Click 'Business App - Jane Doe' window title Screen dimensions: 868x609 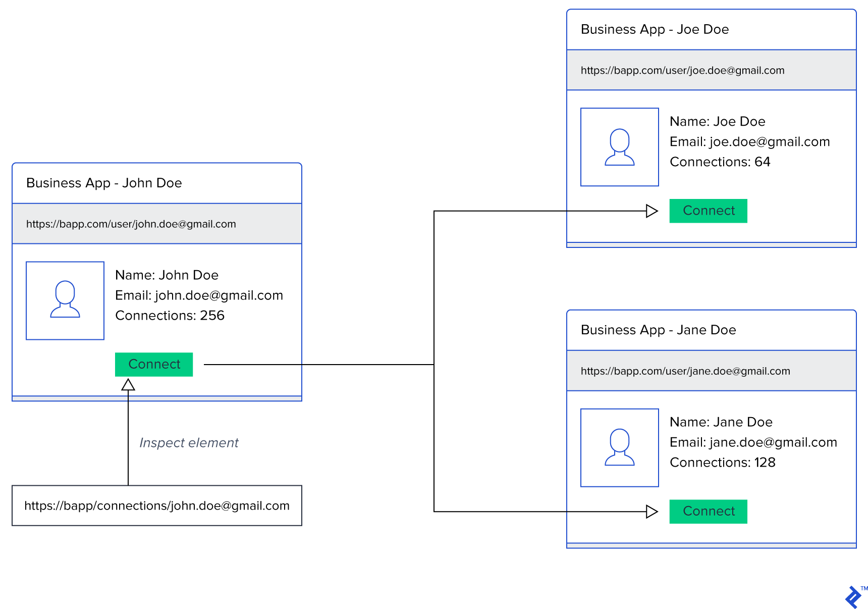658,330
